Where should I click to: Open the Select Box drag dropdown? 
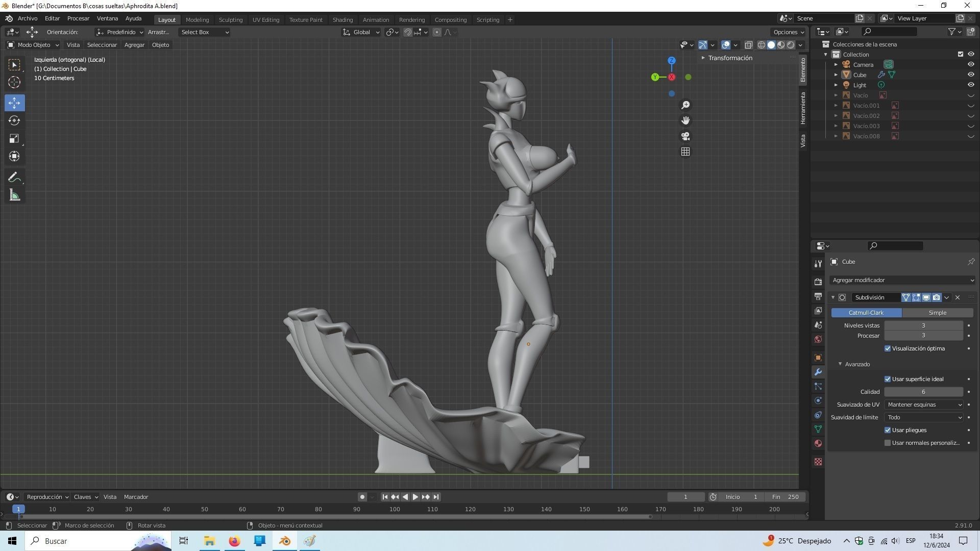click(x=204, y=32)
